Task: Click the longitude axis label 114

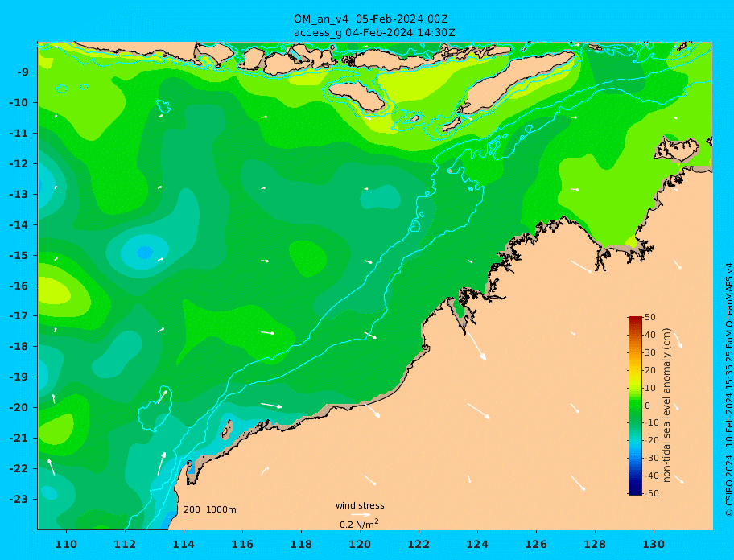Action: [183, 544]
